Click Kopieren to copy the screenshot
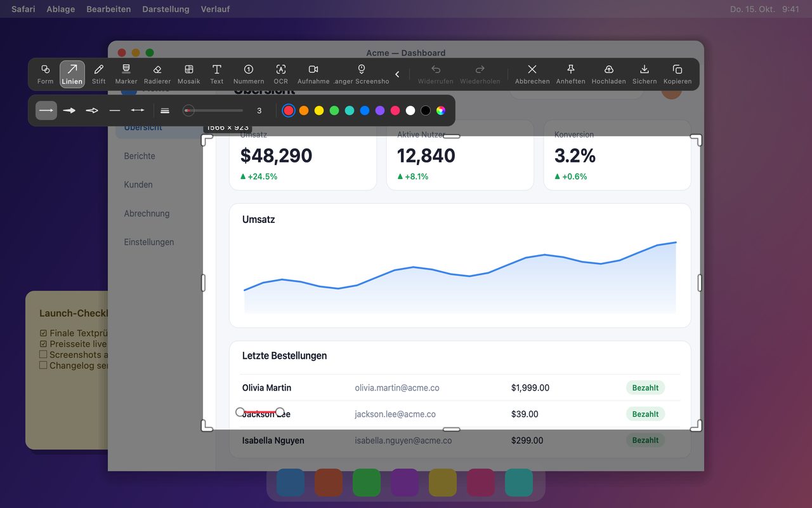Image resolution: width=812 pixels, height=508 pixels. pyautogui.click(x=678, y=74)
